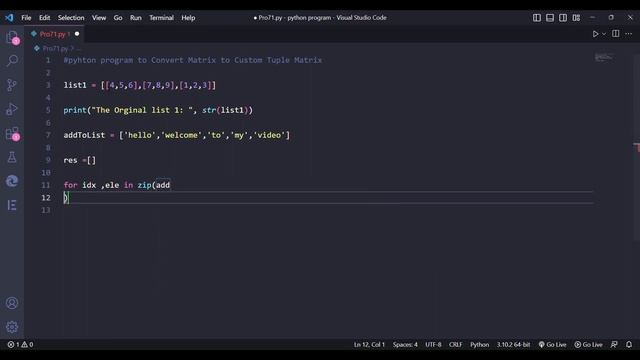The height and width of the screenshot is (360, 640).
Task: Open the outline list icon in sidebar
Action: tap(12, 205)
